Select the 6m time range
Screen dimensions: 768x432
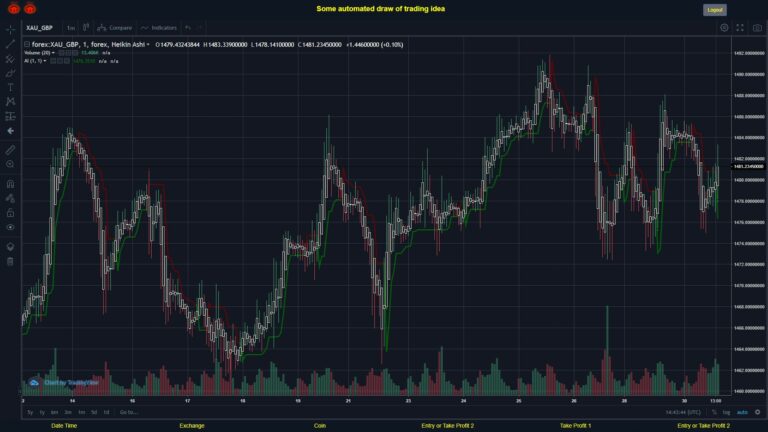55,412
